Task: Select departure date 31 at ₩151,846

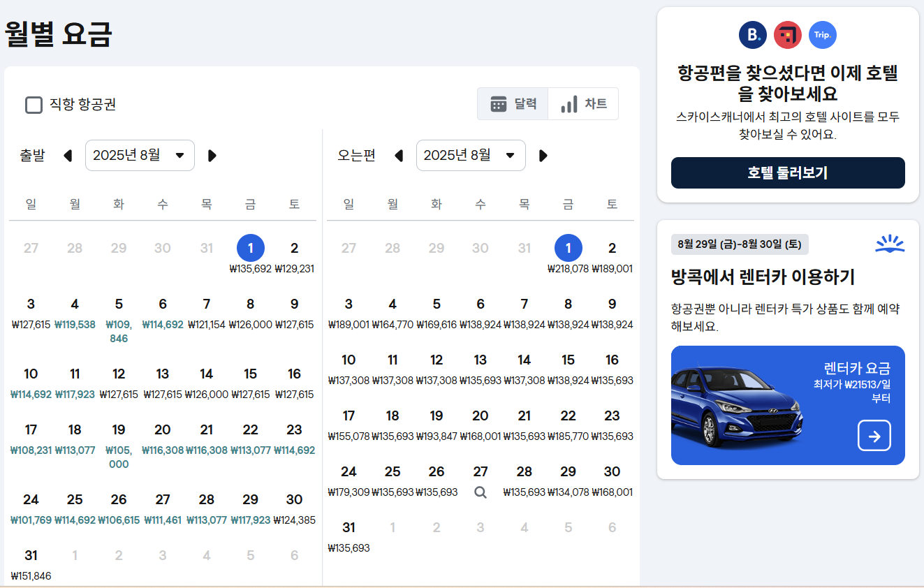Action: click(31, 565)
